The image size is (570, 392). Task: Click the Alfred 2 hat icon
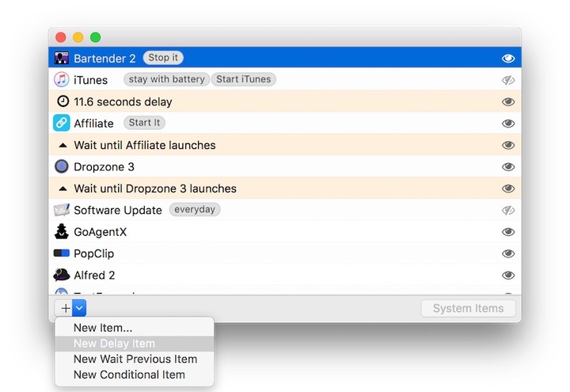tap(62, 275)
